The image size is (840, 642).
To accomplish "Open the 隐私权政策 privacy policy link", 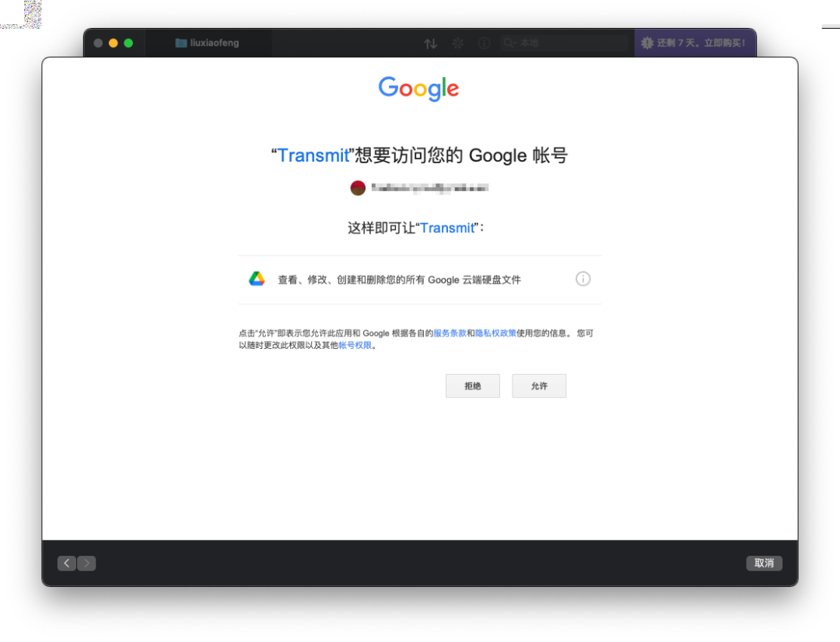I will click(x=495, y=333).
